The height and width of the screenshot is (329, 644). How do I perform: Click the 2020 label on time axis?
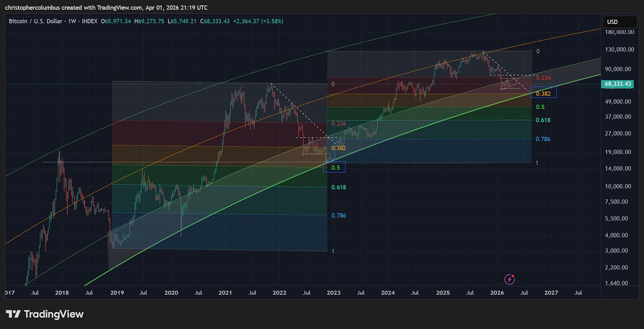[x=171, y=293]
